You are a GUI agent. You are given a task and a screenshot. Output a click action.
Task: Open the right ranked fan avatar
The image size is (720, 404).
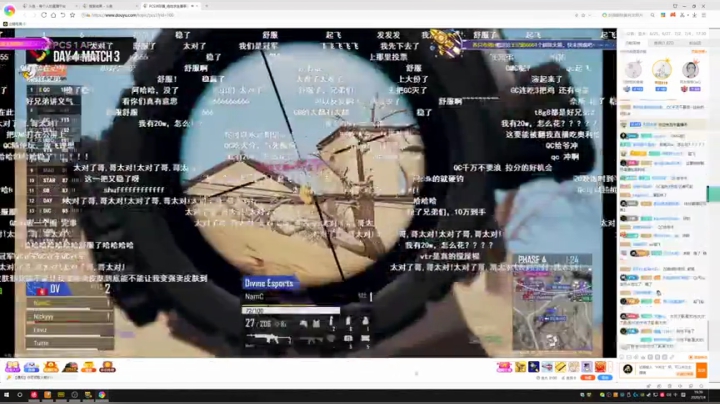point(690,70)
